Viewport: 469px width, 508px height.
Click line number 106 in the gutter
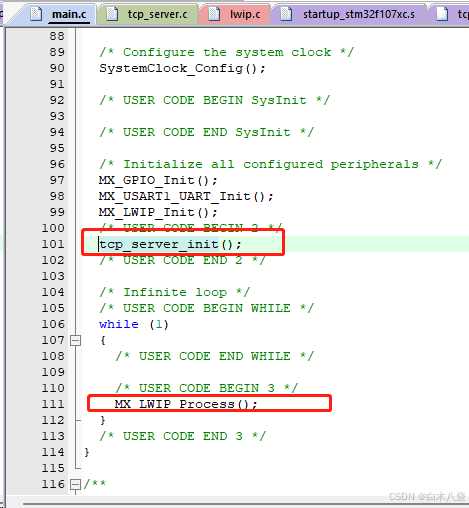click(53, 324)
